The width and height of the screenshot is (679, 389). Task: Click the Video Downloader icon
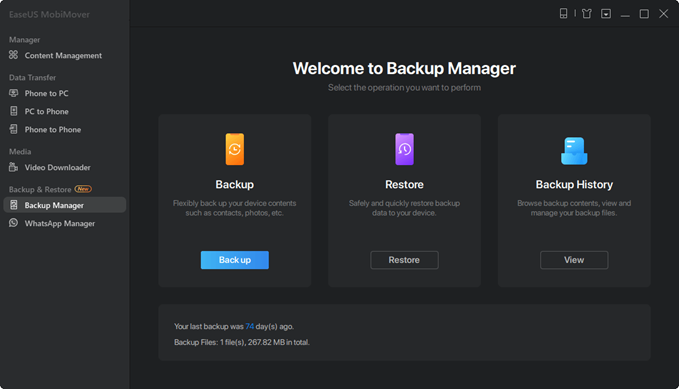pyautogui.click(x=14, y=167)
